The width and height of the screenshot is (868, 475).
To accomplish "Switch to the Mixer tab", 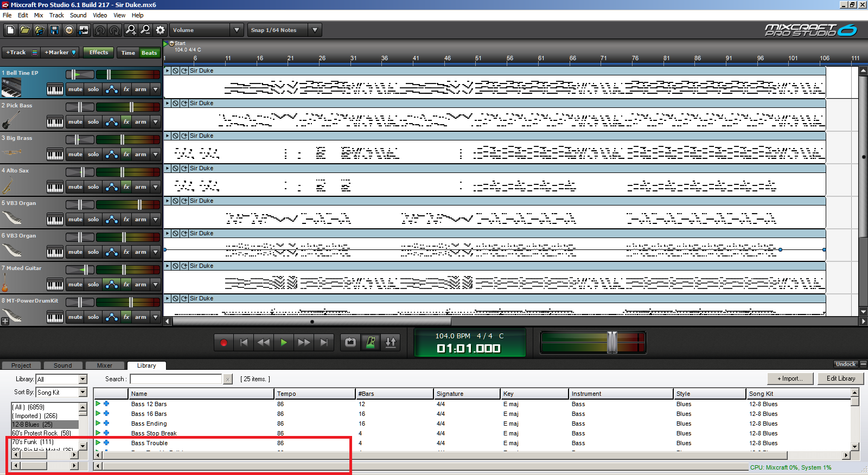I will 105,365.
